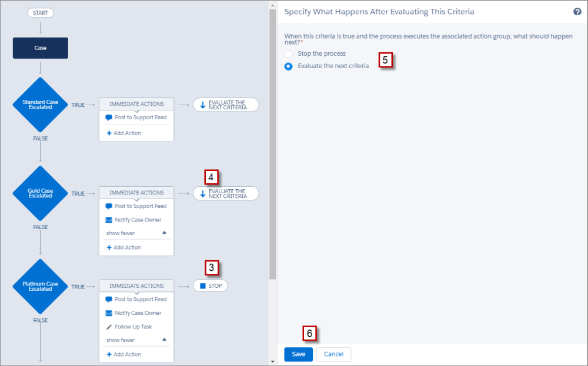Cancel the criteria outcome changes
This screenshot has height=366, width=588.
coord(334,354)
